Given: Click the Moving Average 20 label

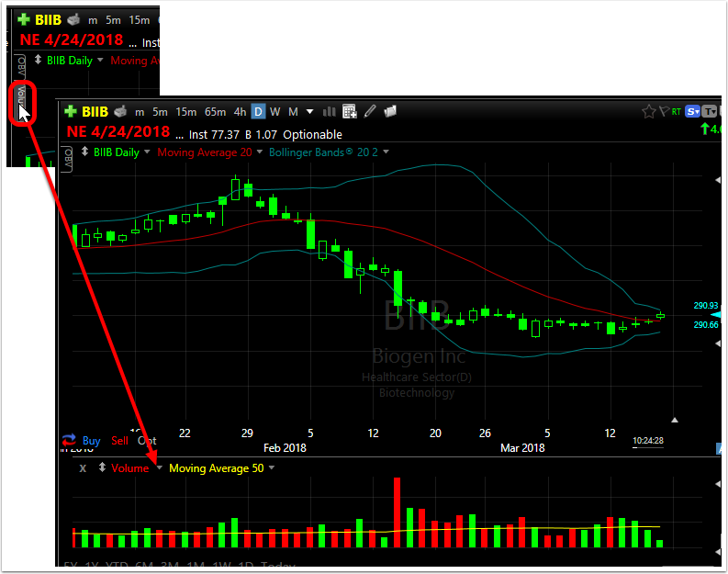Looking at the screenshot, I should (x=205, y=152).
